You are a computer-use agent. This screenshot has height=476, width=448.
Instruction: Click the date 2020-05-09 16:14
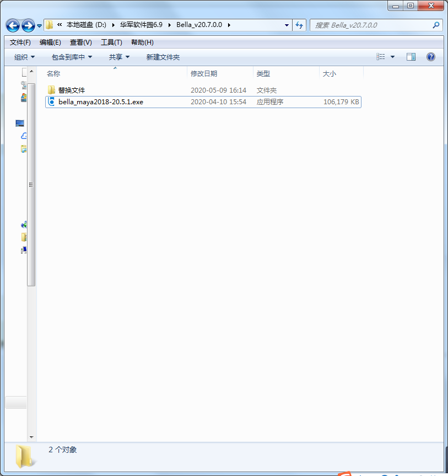pos(218,90)
